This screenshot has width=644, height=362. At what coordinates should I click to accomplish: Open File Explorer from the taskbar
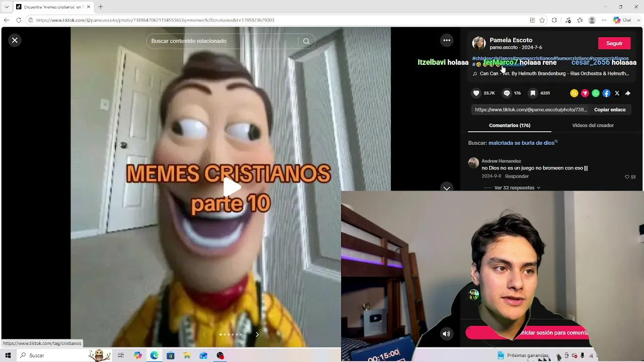point(187,355)
